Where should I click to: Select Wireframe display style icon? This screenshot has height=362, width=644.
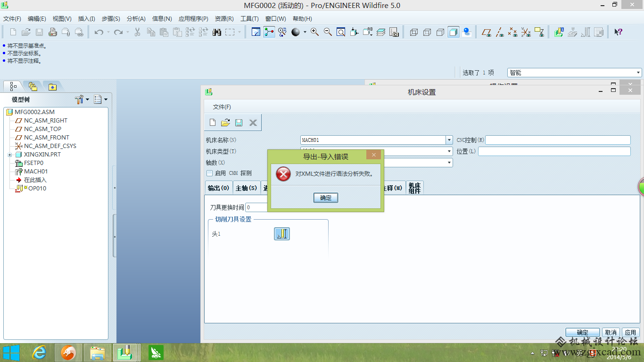click(414, 32)
